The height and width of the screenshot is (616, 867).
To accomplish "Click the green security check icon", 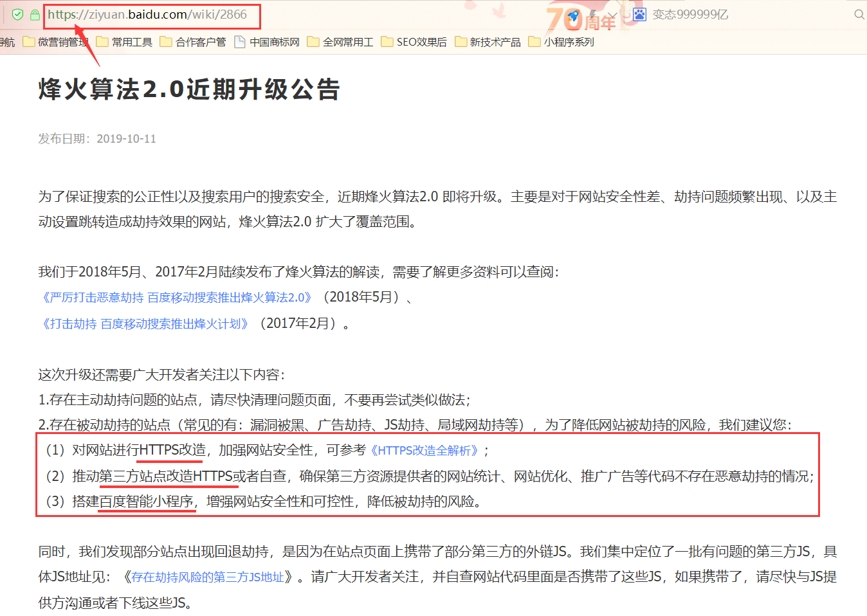I will point(18,14).
